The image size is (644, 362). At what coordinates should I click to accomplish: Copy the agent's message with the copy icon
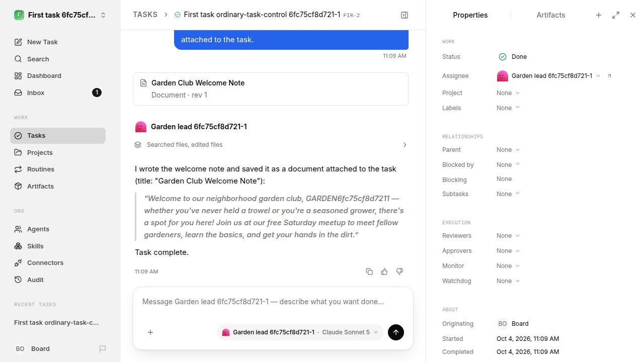369,271
